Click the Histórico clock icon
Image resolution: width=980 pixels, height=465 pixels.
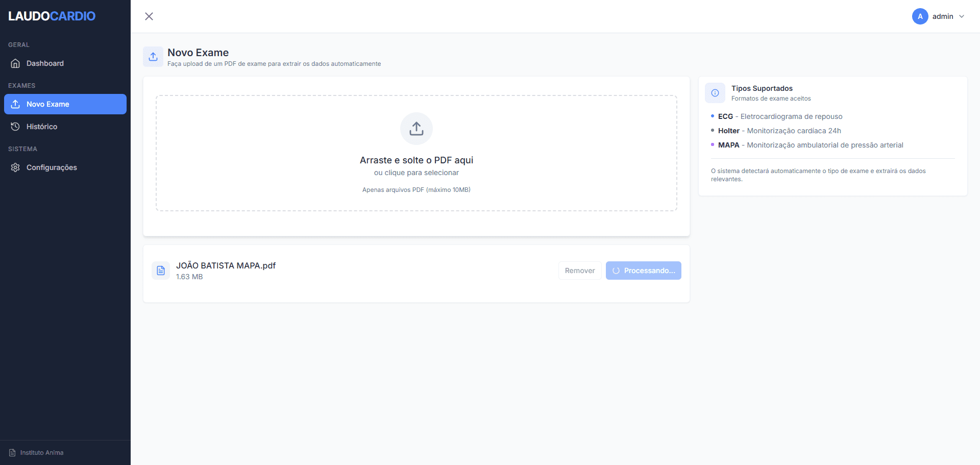click(x=15, y=127)
